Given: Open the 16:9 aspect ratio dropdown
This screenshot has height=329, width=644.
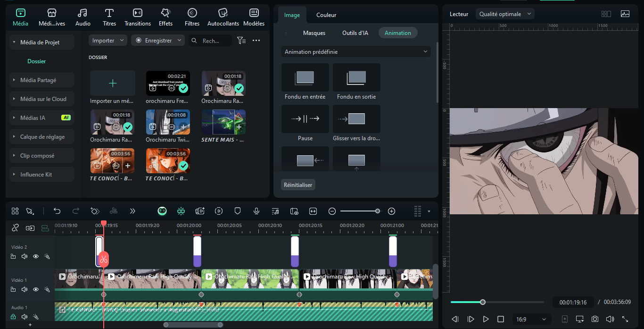Looking at the screenshot, I should tap(531, 319).
